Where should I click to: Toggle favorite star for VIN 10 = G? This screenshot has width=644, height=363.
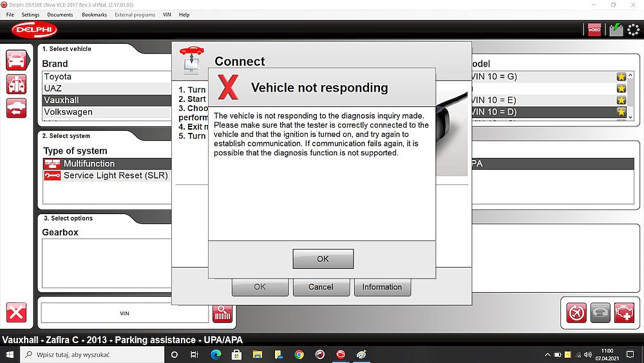coord(621,77)
